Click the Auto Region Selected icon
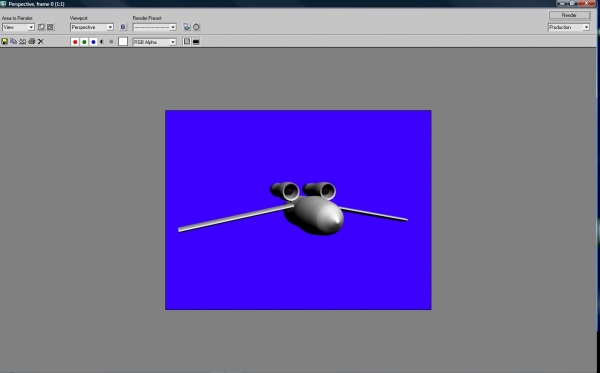 click(50, 27)
